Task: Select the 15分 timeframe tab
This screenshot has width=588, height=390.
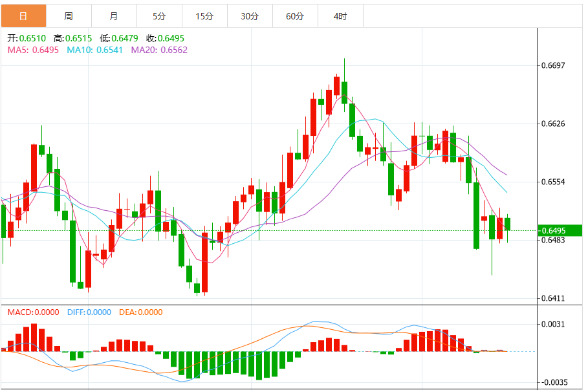Action: point(204,16)
